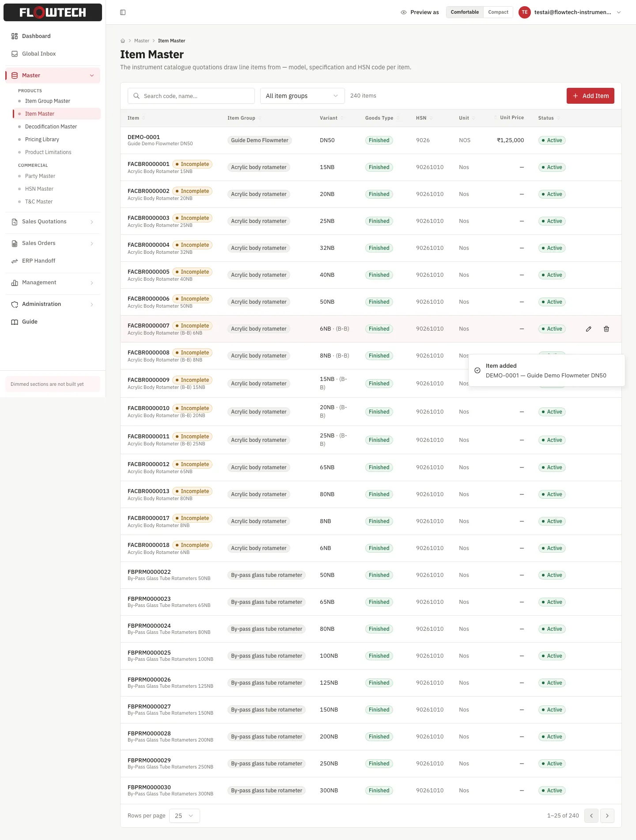Go to the previous page arrow
This screenshot has height=840, width=636.
(591, 816)
